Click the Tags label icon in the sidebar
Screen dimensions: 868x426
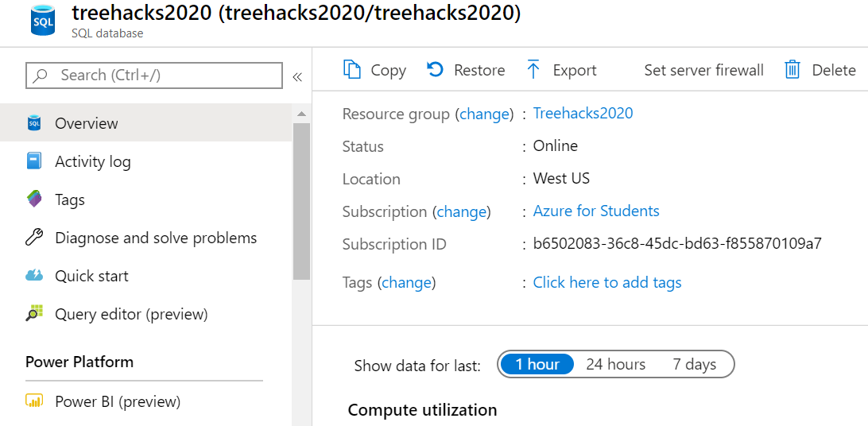coord(34,199)
